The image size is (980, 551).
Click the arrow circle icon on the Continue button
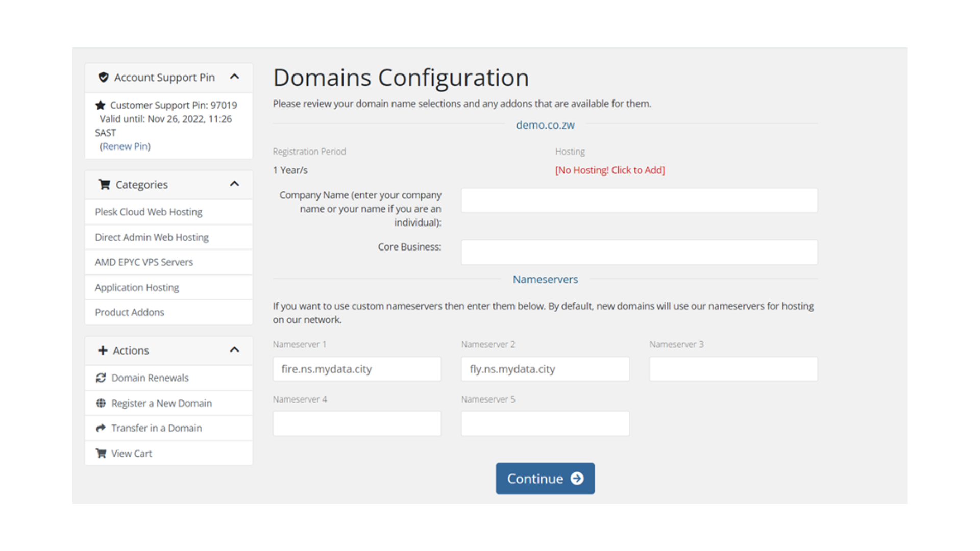(x=577, y=479)
